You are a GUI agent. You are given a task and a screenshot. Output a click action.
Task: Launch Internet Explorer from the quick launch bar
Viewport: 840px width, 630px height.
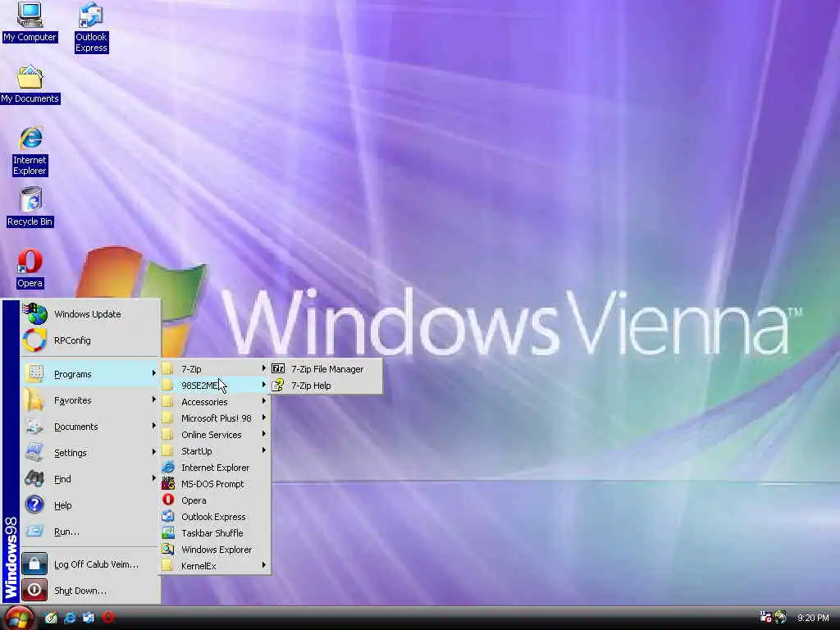70,618
